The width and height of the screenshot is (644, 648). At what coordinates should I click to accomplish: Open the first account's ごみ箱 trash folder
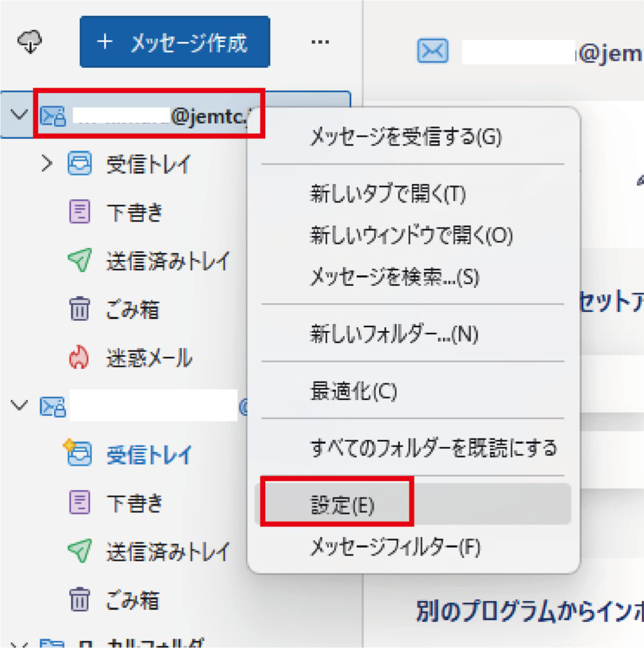[132, 309]
